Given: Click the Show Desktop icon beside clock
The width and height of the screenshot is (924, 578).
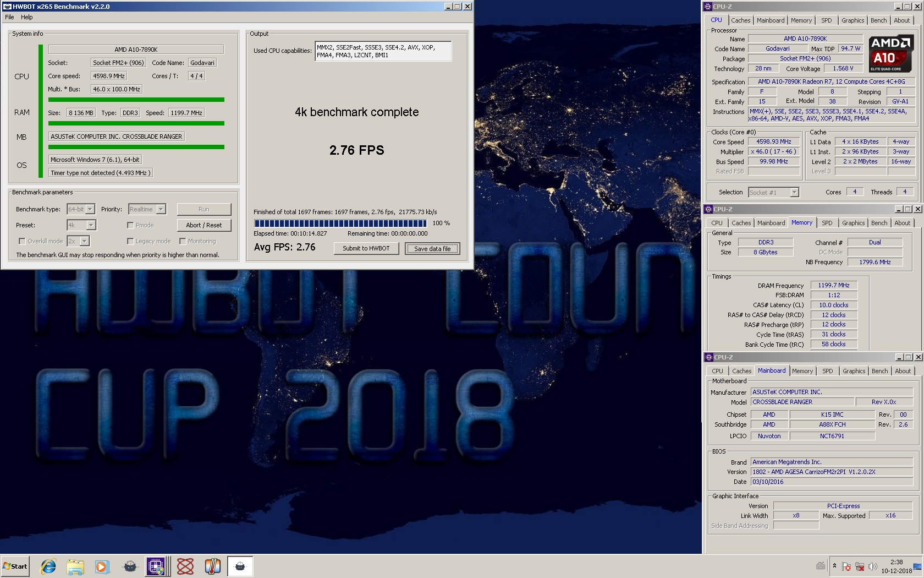Looking at the screenshot, I should (917, 567).
